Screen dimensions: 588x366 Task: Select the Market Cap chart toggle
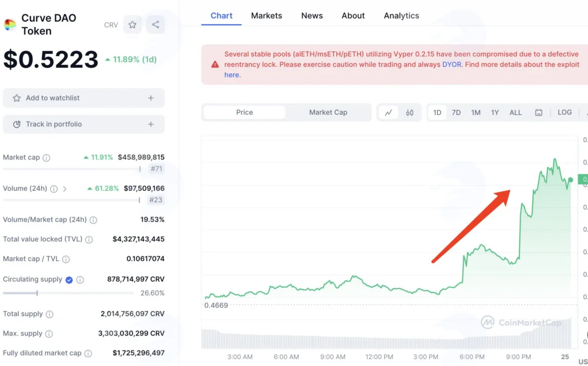pyautogui.click(x=328, y=112)
